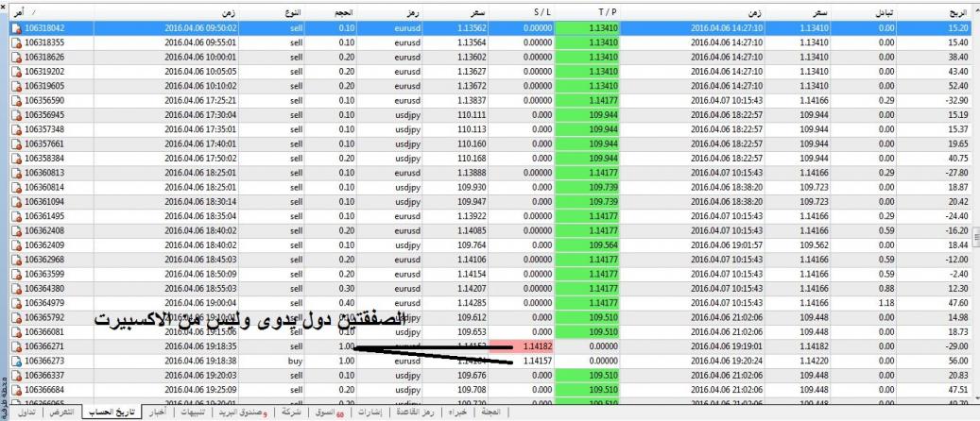Click the order icon beside 106318355
This screenshot has height=421, width=980.
click(x=17, y=42)
